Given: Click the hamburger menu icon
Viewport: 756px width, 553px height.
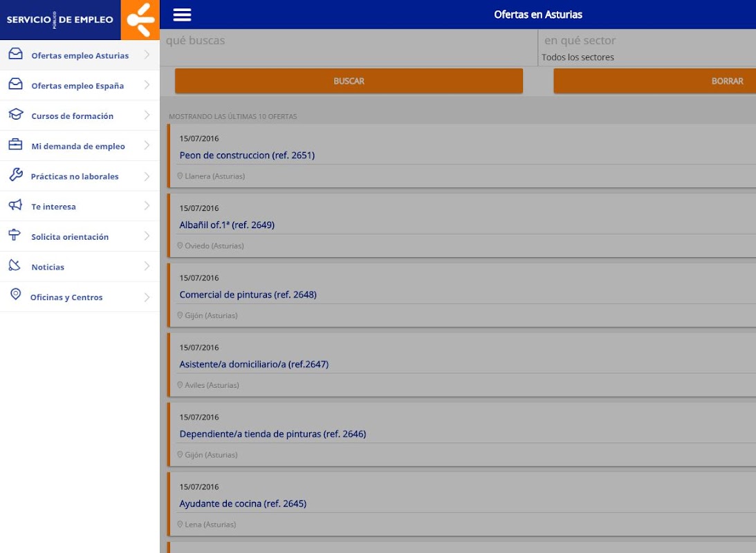Looking at the screenshot, I should (x=182, y=15).
